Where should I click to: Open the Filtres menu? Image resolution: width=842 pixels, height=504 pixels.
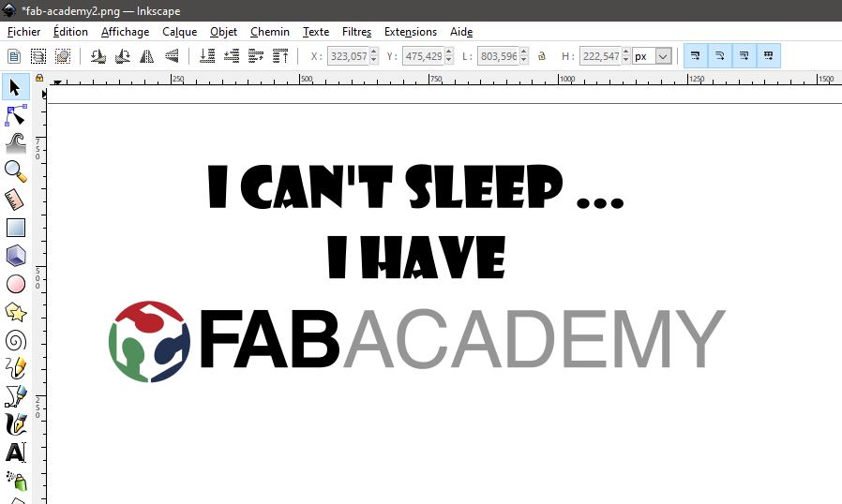click(x=356, y=32)
